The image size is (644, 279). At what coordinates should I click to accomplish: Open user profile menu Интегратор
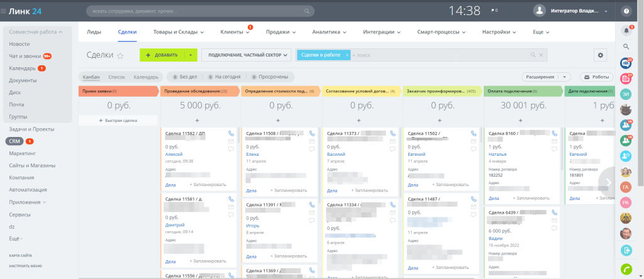click(571, 11)
